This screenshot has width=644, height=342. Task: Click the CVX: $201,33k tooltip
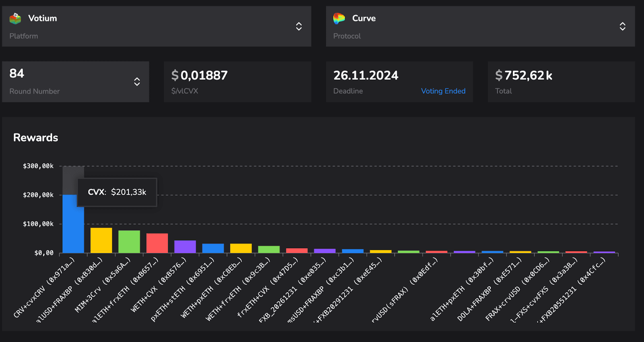click(117, 192)
